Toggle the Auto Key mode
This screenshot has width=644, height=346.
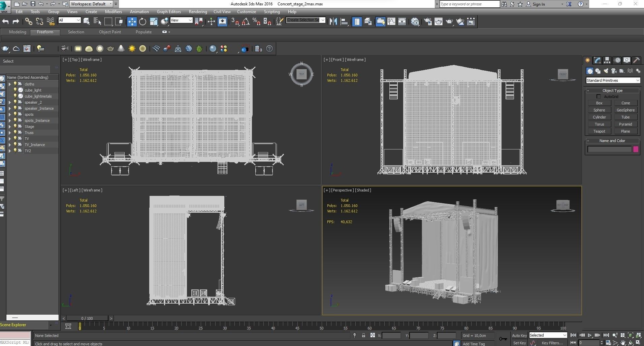click(519, 335)
